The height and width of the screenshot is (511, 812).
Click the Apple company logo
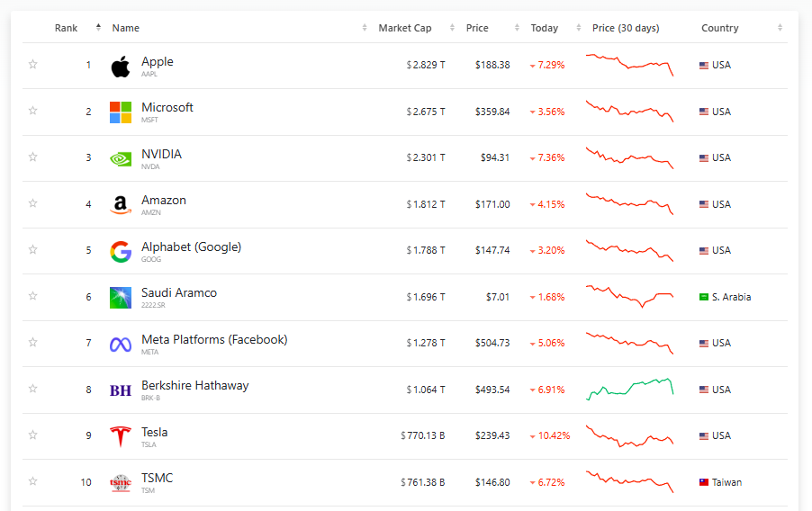[120, 67]
